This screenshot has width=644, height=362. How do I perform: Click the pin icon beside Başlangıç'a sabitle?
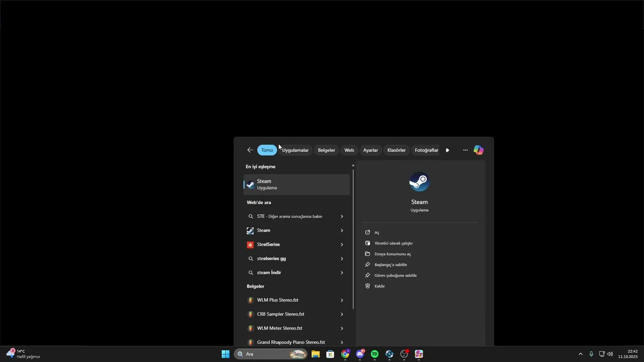(x=367, y=265)
